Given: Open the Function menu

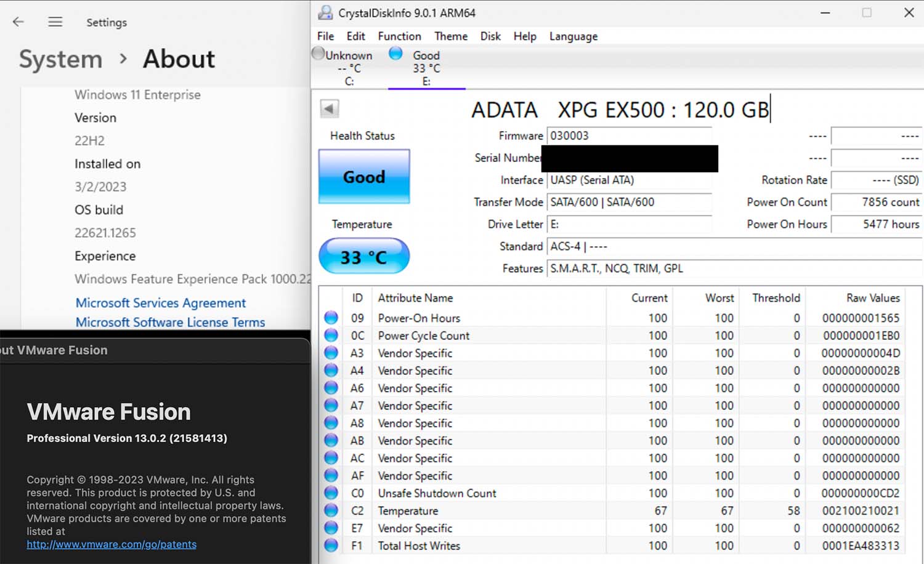Looking at the screenshot, I should [x=399, y=36].
